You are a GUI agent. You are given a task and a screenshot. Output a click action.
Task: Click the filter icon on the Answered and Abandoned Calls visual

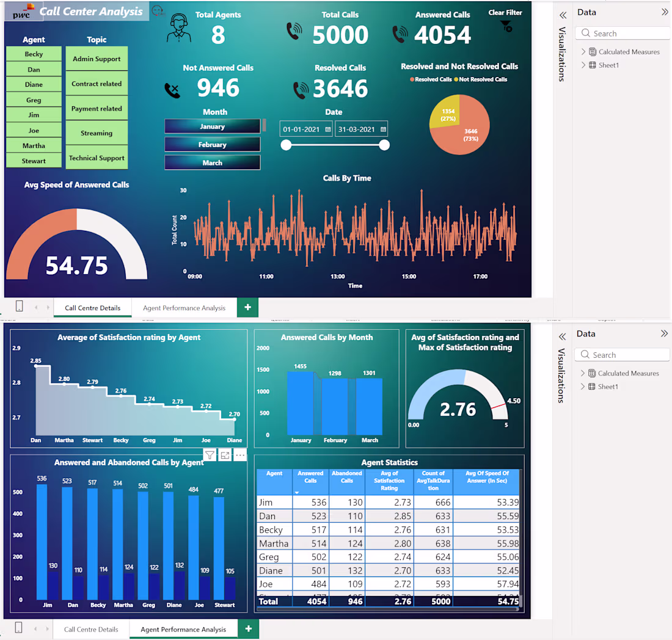pyautogui.click(x=210, y=455)
